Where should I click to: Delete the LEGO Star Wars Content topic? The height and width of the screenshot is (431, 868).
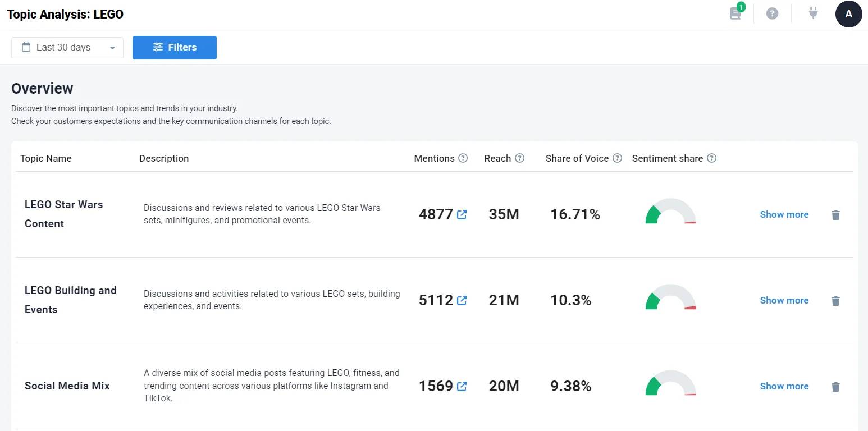835,215
